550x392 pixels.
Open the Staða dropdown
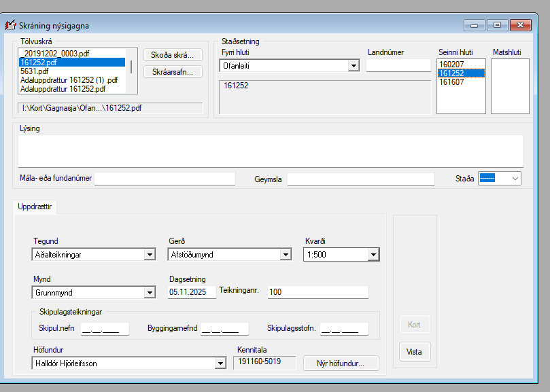(x=515, y=178)
